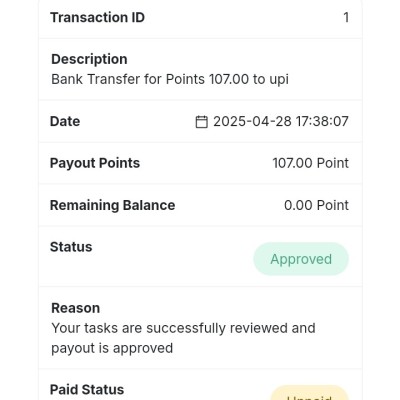Viewport: 400px width, 400px height.
Task: Click the Unpaid status badge
Action: coord(309,393)
